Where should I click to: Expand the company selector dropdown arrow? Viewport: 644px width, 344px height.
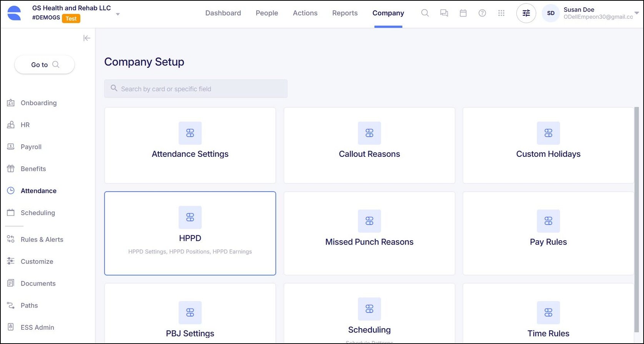pyautogui.click(x=118, y=14)
